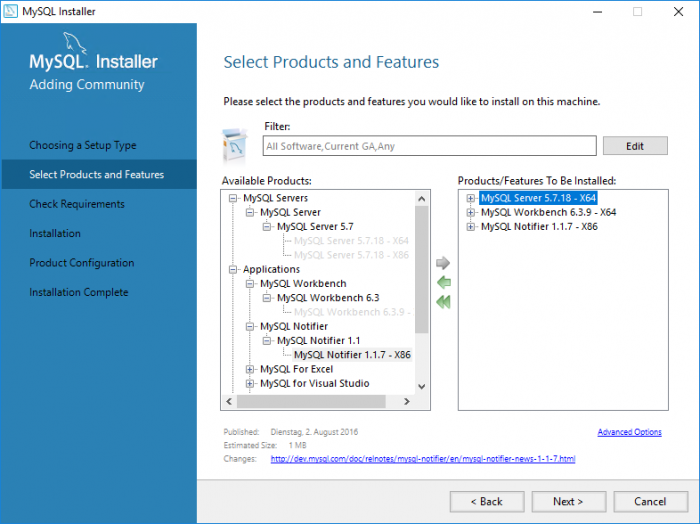Click the Next button

tap(569, 501)
